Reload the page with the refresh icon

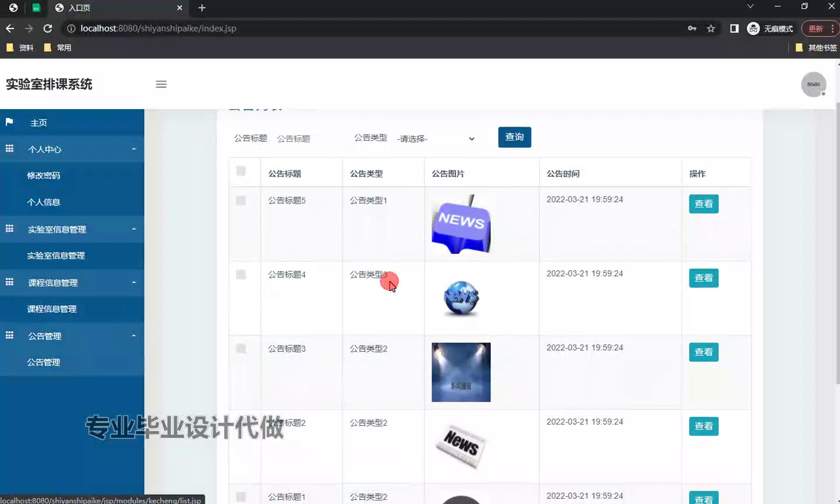48,28
